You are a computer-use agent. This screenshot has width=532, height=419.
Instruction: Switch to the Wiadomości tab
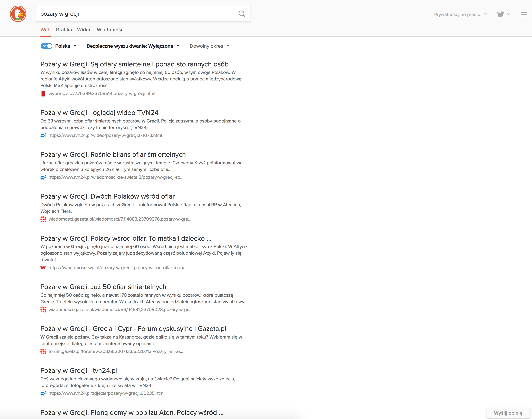[111, 30]
